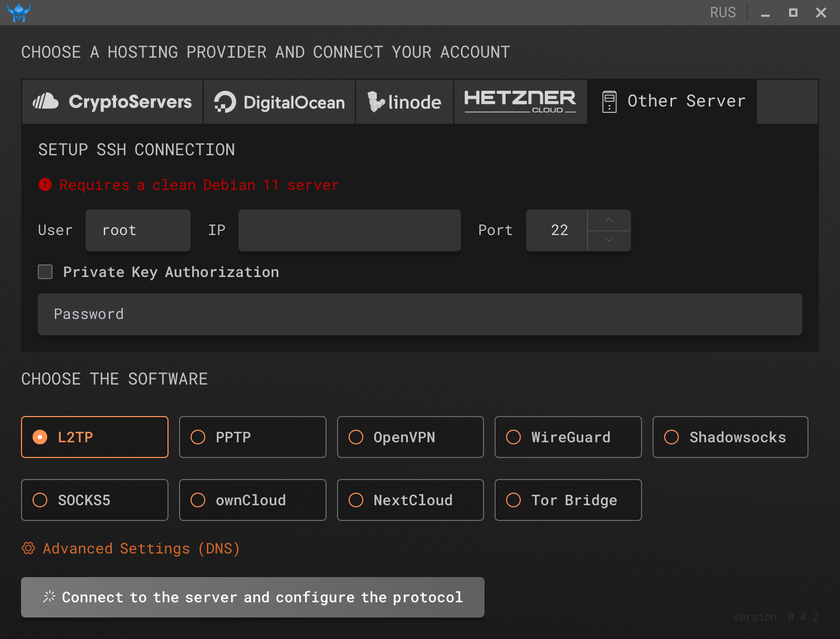Click the gear icon for Advanced Settings
The image size is (840, 639).
pyautogui.click(x=28, y=548)
